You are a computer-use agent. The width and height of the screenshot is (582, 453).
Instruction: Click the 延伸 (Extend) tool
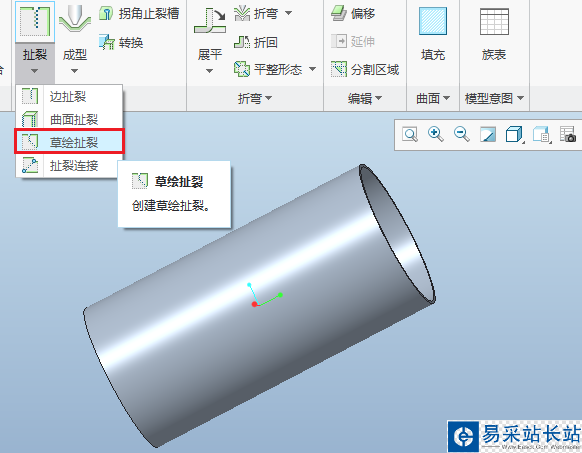(x=353, y=41)
